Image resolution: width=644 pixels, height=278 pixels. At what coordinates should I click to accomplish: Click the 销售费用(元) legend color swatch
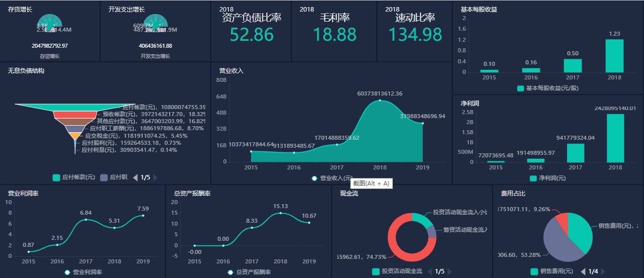[x=534, y=272]
